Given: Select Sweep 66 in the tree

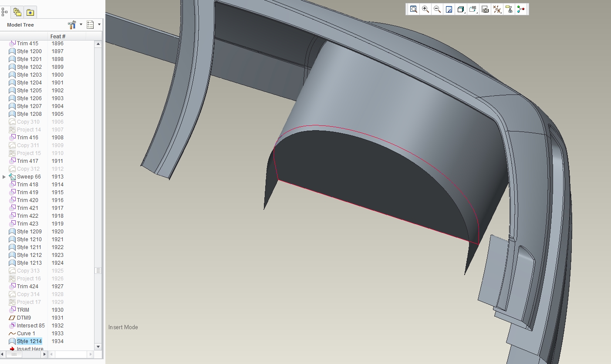Looking at the screenshot, I should 29,177.
